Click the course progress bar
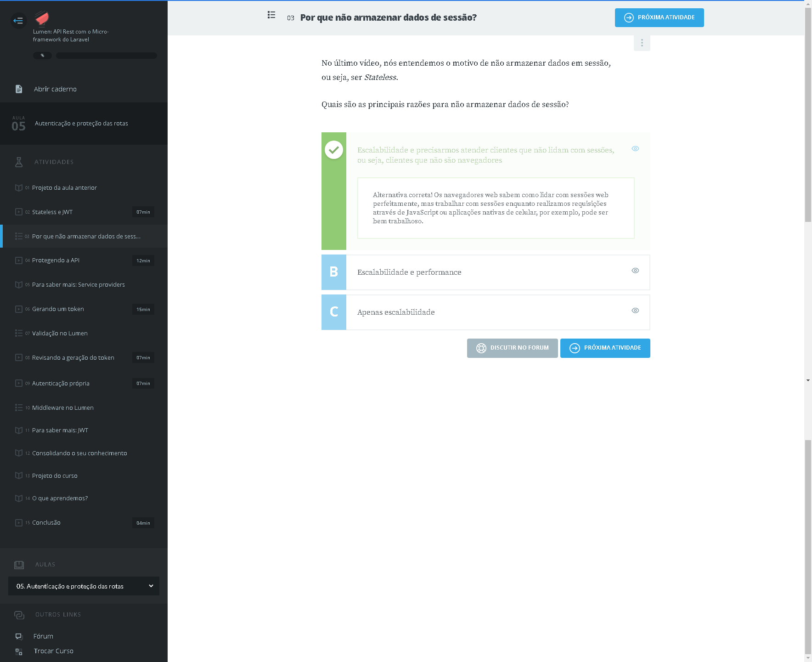Screen dimensions: 812x662 106,56
